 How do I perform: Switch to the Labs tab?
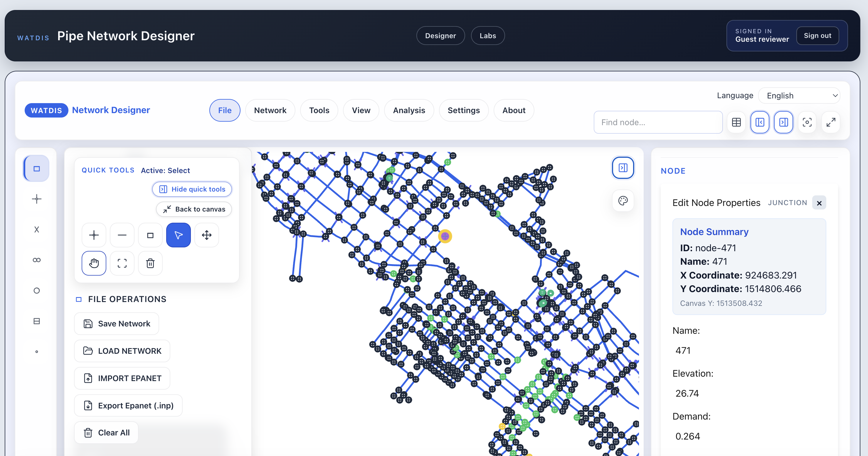click(487, 36)
